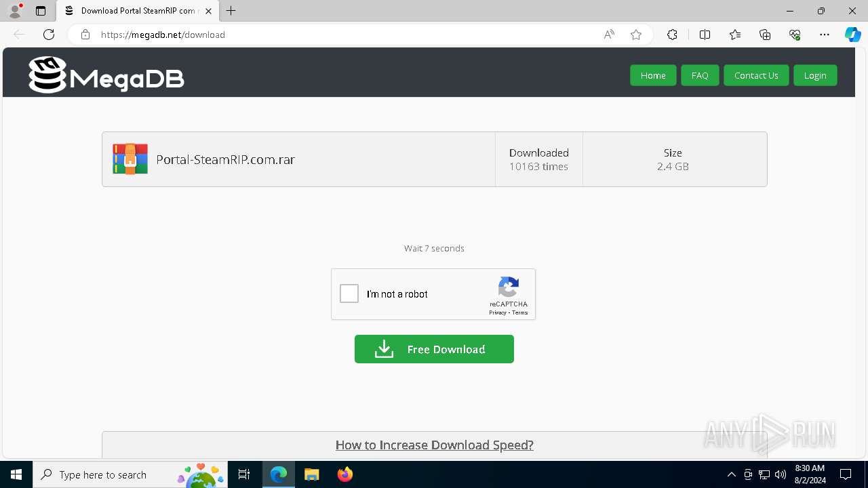Open the Windows Start menu
Image resolution: width=868 pixels, height=488 pixels.
point(16,474)
